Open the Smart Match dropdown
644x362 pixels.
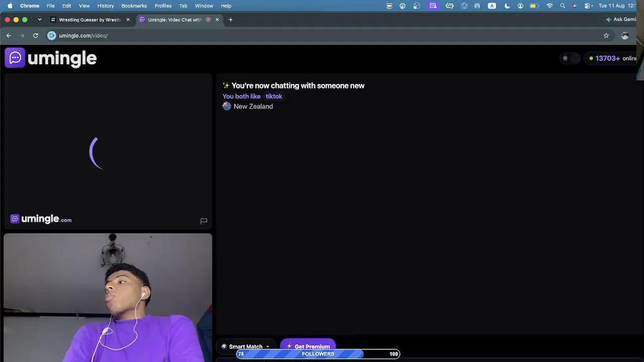click(246, 346)
